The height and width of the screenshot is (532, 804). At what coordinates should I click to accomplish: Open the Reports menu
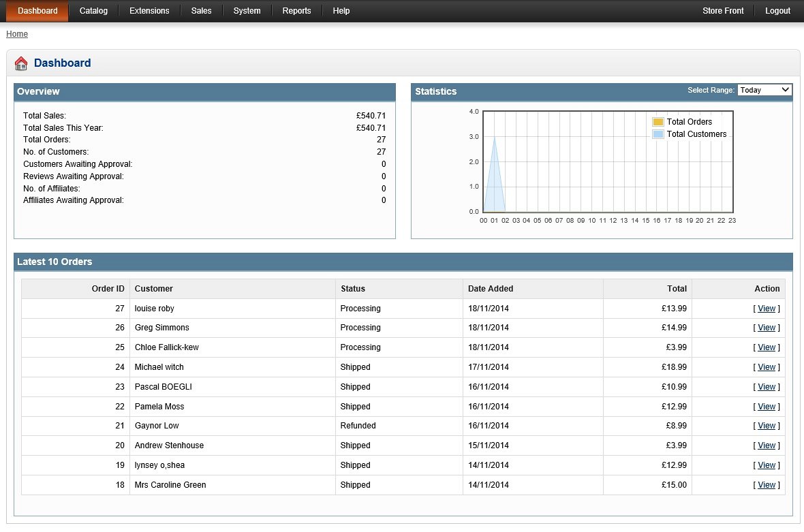coord(296,11)
